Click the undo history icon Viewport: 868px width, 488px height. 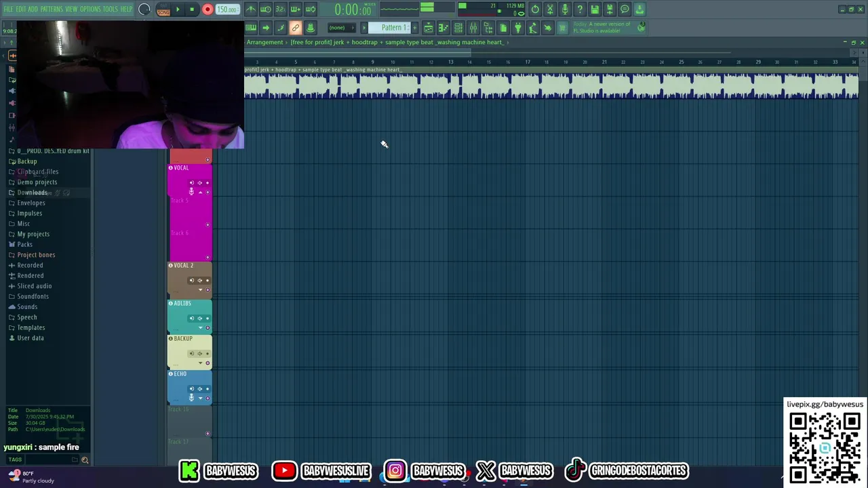(x=535, y=9)
